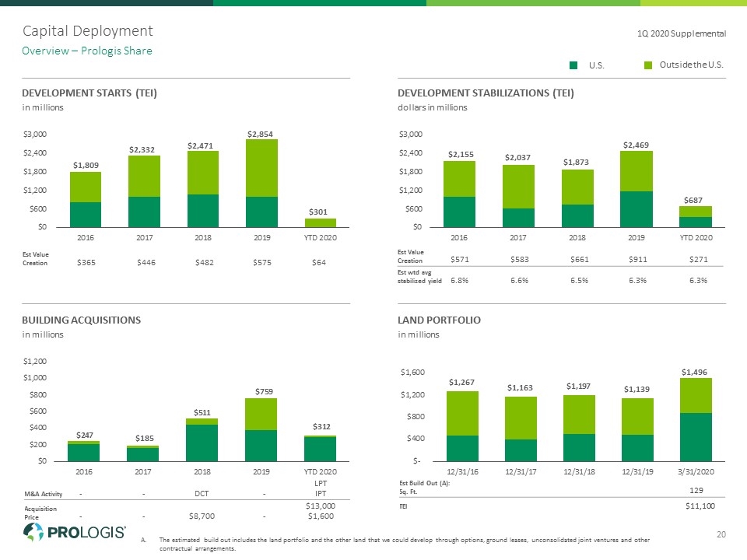
Task: Click the 'DEVELOPMENT STARTS (TEI)' heading
Action: pos(89,93)
